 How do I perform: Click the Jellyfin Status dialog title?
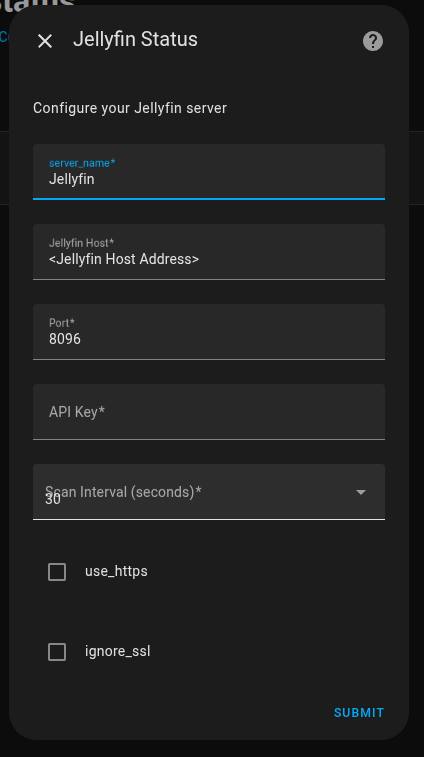135,40
